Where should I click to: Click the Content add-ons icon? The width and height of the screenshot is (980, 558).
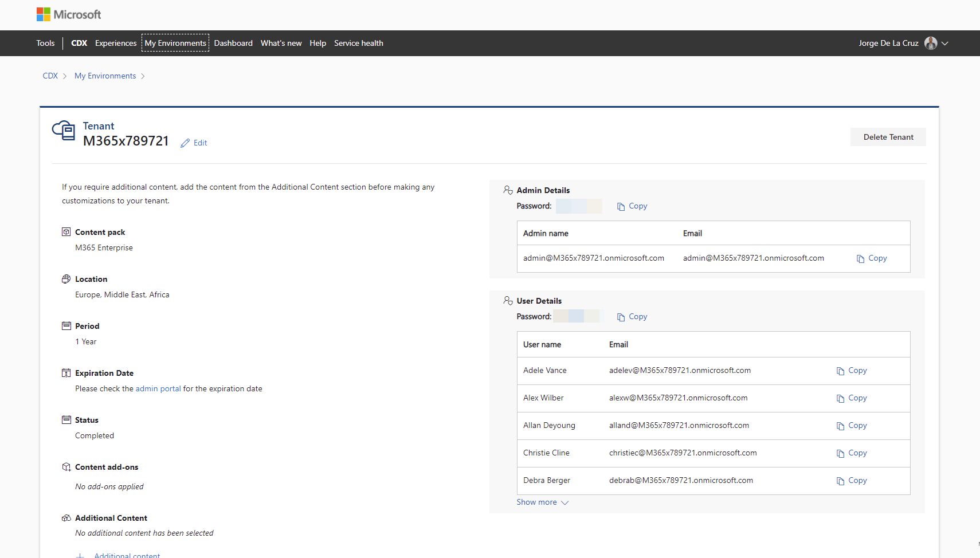(x=66, y=467)
